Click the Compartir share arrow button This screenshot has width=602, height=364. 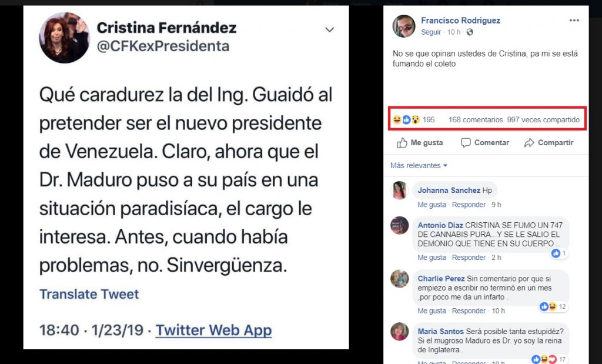pos(548,143)
